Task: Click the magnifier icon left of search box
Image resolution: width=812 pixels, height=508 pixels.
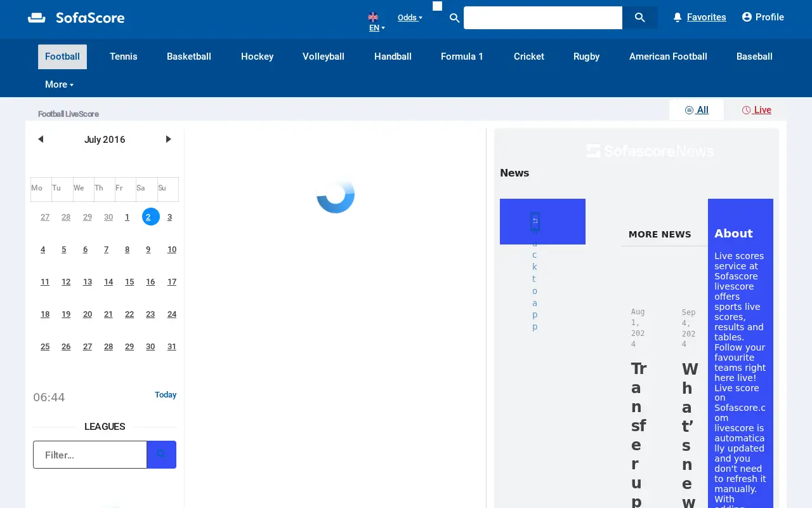Action: click(454, 18)
